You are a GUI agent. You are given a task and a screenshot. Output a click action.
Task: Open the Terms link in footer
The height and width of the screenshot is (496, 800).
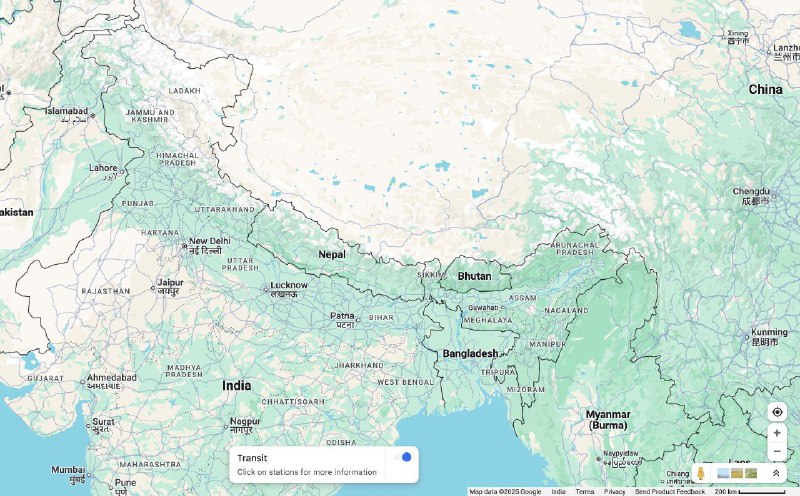click(x=585, y=492)
